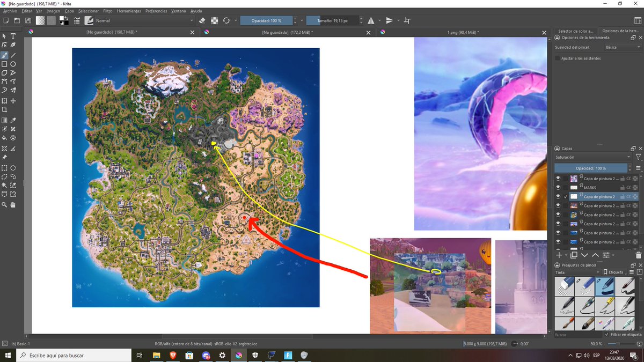
Task: Select the Contiguous Selection magic wand
Action: [4, 185]
